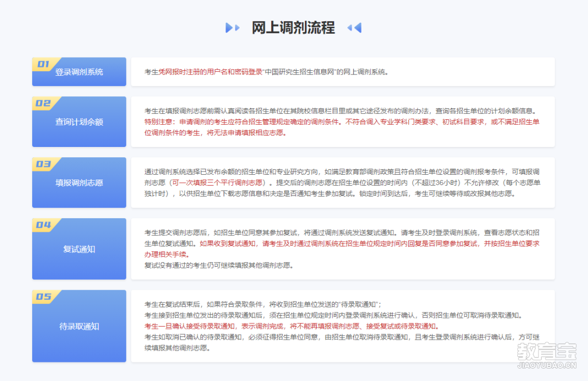Click red text 可一次填报三个平行调剂志愿
588x381 pixels.
[x=217, y=183]
